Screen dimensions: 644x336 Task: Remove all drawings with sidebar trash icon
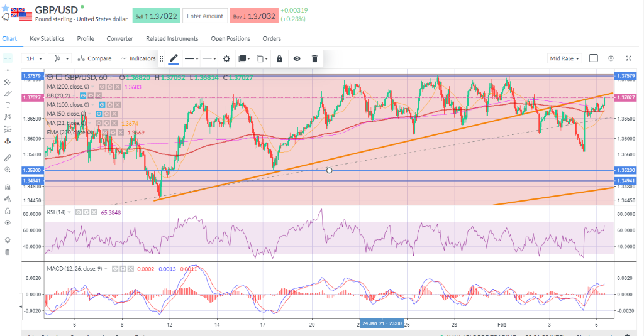coord(8,252)
